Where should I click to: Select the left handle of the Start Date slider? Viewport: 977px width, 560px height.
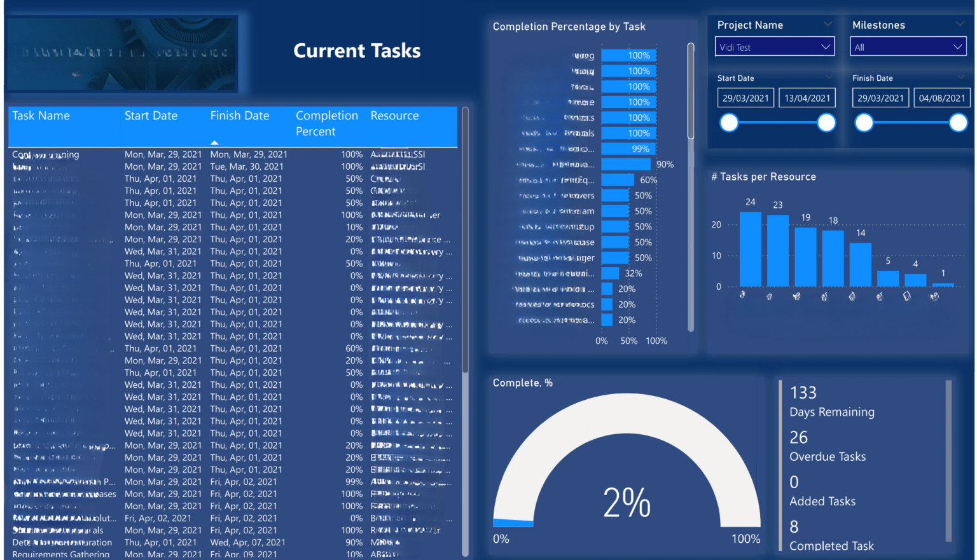click(x=729, y=122)
